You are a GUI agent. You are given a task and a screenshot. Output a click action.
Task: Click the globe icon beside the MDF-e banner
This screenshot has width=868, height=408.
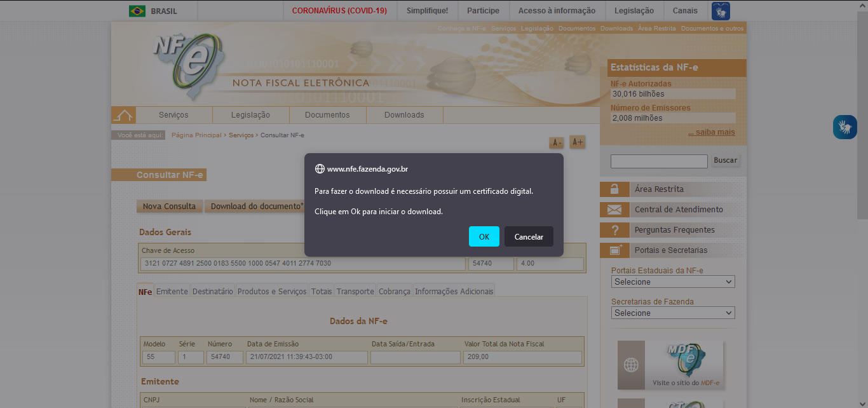pyautogui.click(x=631, y=365)
